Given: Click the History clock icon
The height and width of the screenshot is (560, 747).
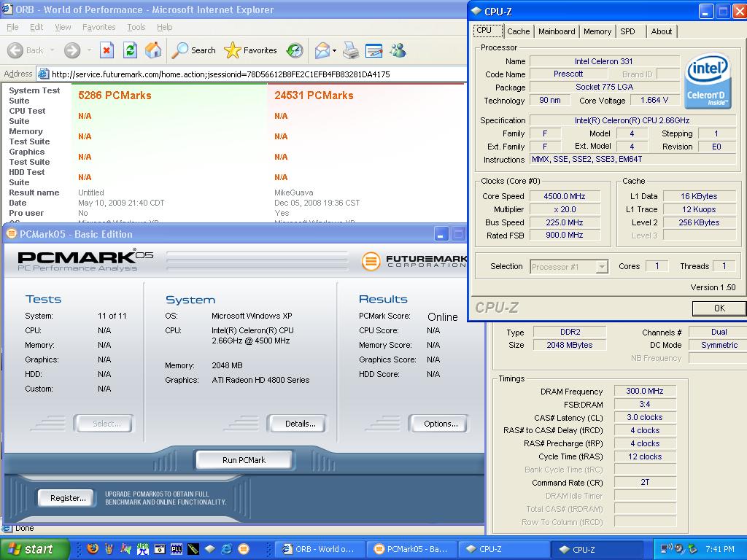Looking at the screenshot, I should [295, 50].
